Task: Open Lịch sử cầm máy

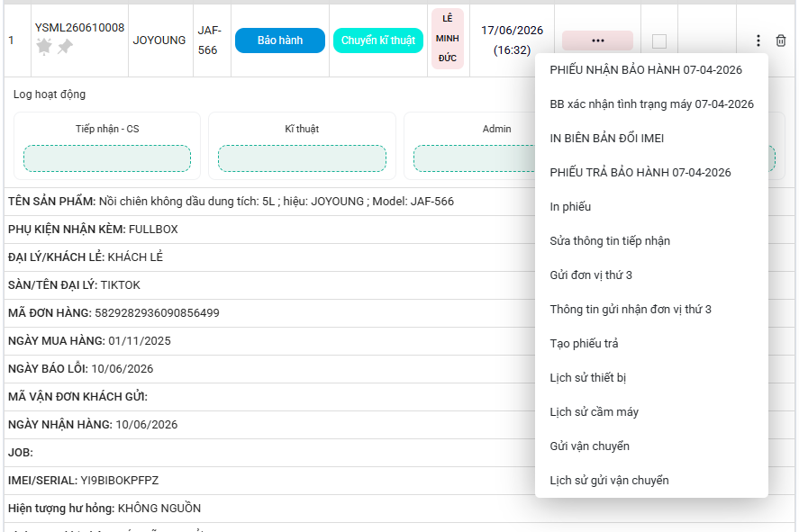Action: 594,411
